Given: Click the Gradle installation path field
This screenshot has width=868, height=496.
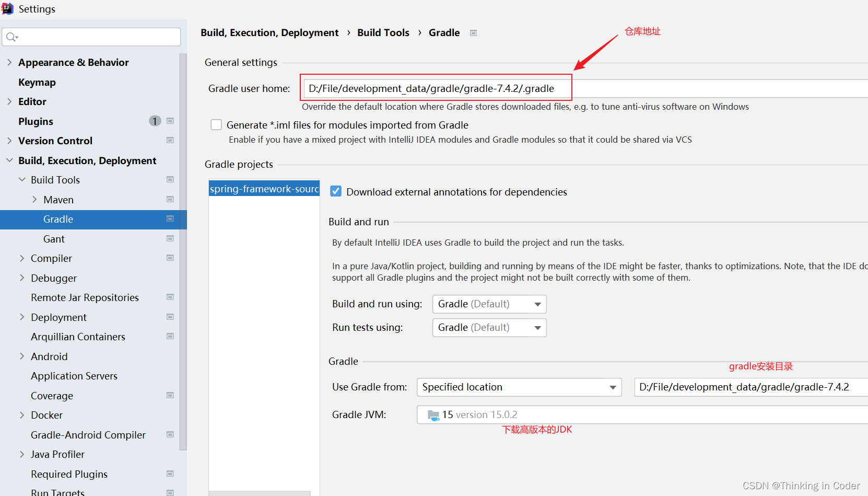Looking at the screenshot, I should coord(751,387).
